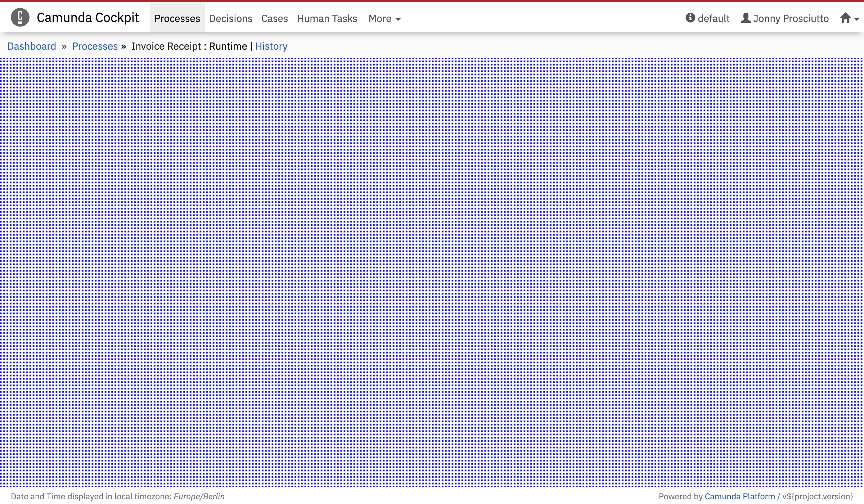Navigate to Dashboard breadcrumb link
This screenshot has height=504, width=864.
32,46
